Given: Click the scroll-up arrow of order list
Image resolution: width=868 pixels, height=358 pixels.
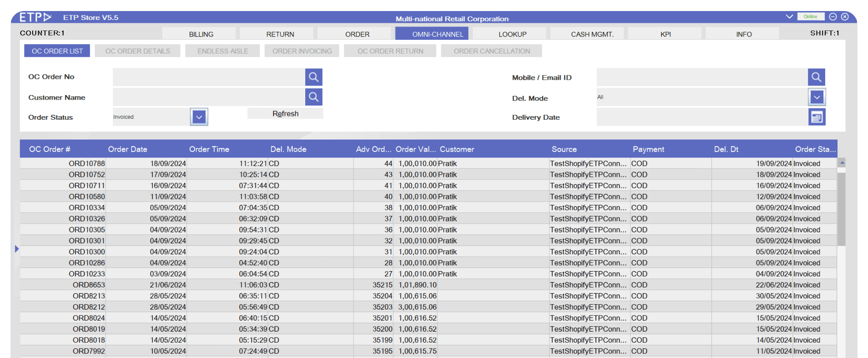Looking at the screenshot, I should (842, 163).
